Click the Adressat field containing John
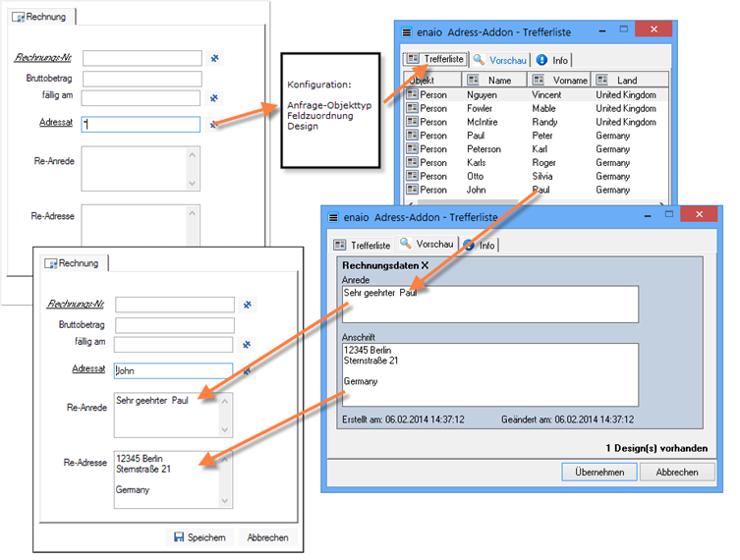Image resolution: width=740 pixels, height=560 pixels. pyautogui.click(x=173, y=371)
